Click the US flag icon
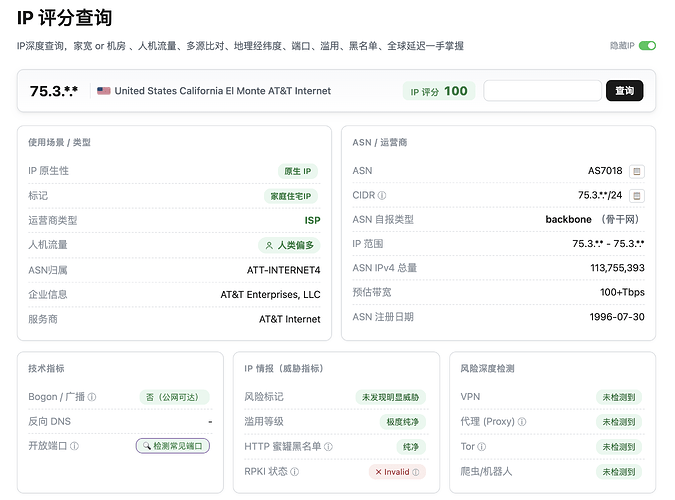This screenshot has height=500, width=675. click(x=104, y=91)
